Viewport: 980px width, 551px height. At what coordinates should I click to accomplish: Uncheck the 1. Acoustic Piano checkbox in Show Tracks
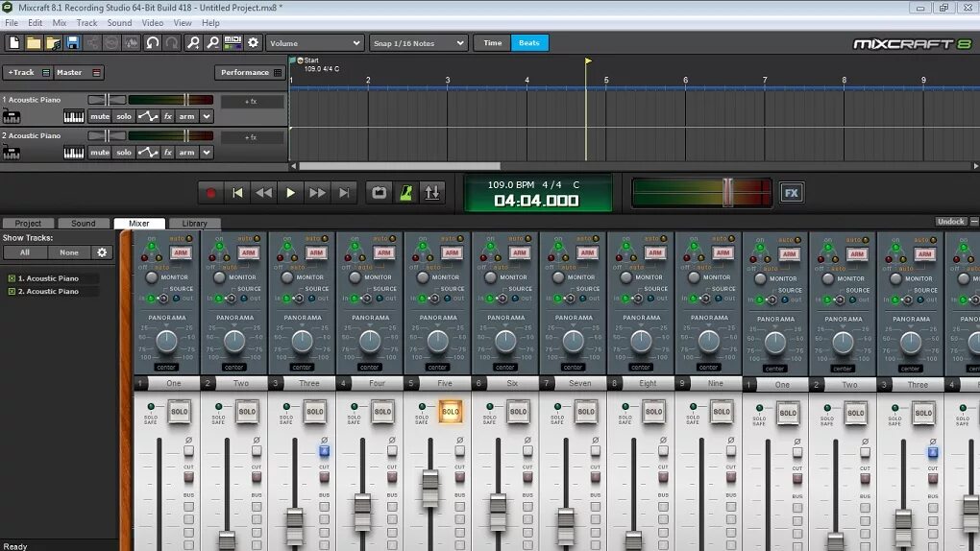pos(12,278)
